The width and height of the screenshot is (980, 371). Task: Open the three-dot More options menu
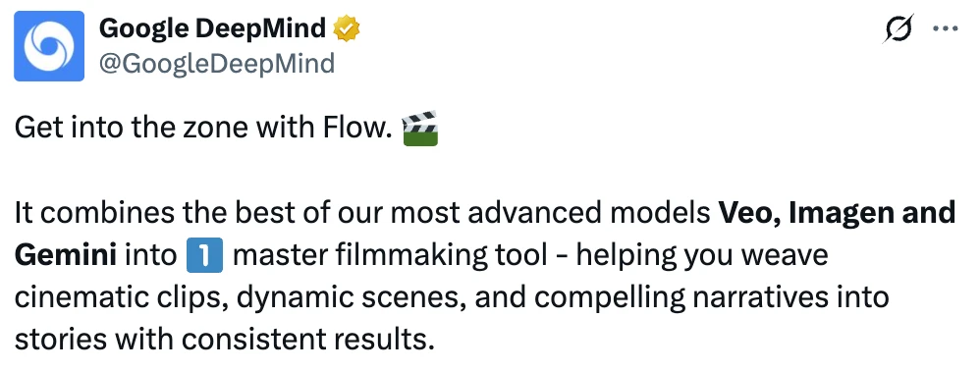pyautogui.click(x=945, y=28)
